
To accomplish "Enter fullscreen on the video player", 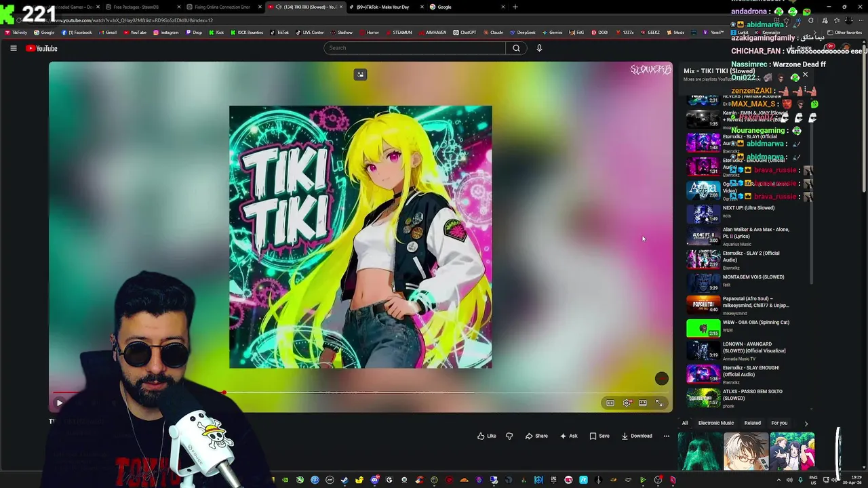I will pos(659,403).
